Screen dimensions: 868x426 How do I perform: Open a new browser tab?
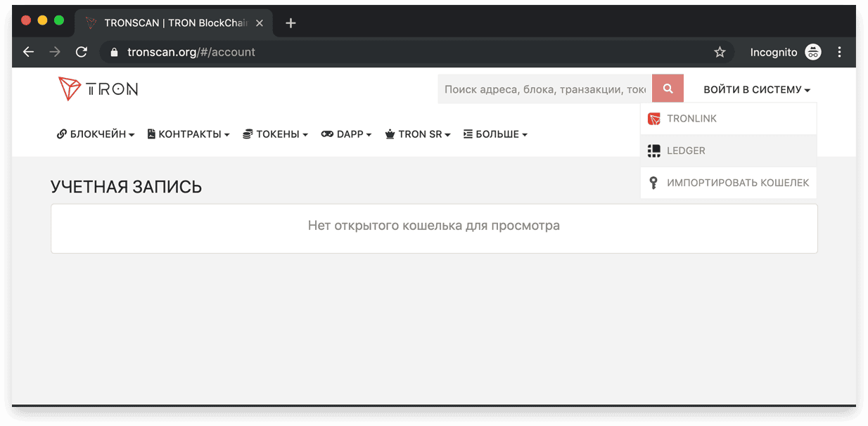pyautogui.click(x=291, y=23)
